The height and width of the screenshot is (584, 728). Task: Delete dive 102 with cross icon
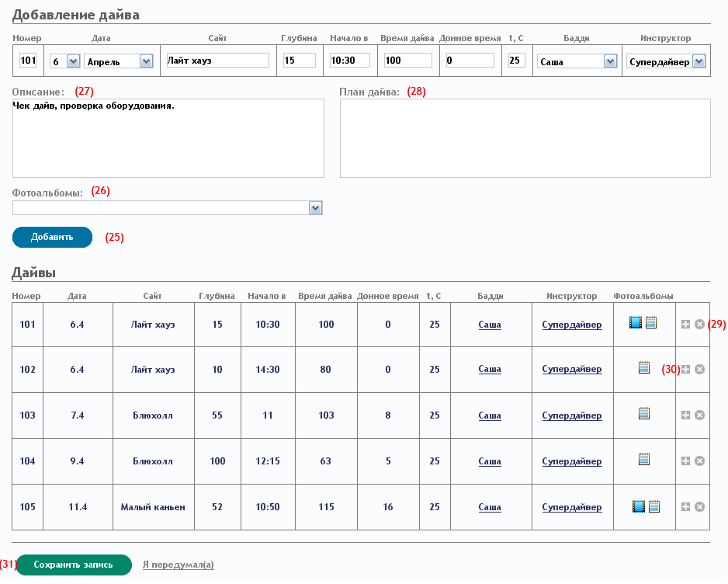[699, 370]
